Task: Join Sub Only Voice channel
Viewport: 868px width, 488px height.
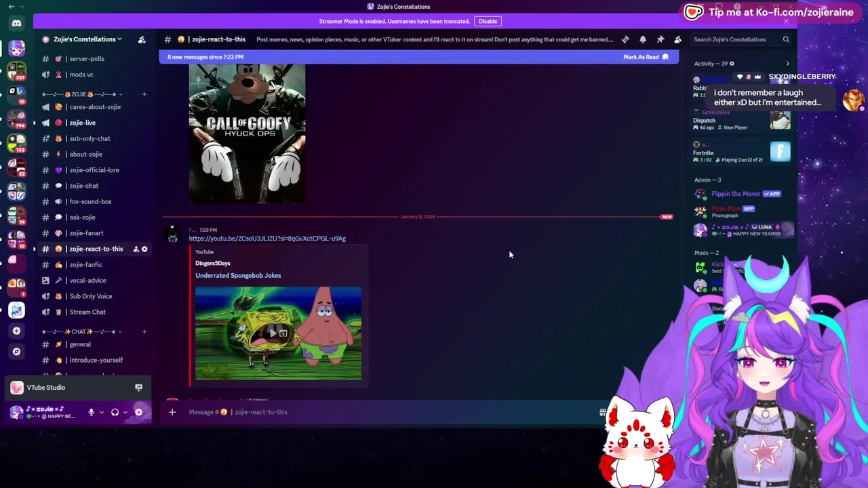Action: (94, 296)
